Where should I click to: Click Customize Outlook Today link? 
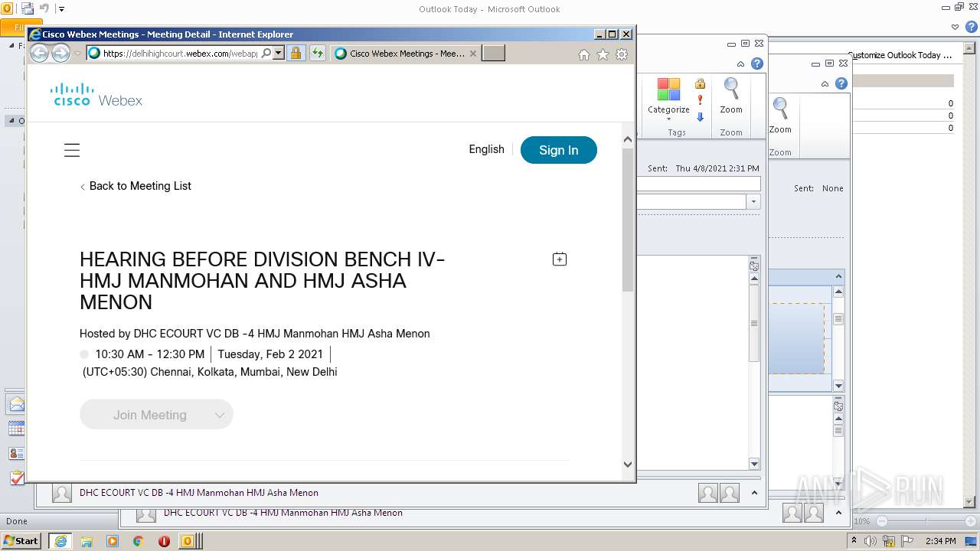pos(901,55)
